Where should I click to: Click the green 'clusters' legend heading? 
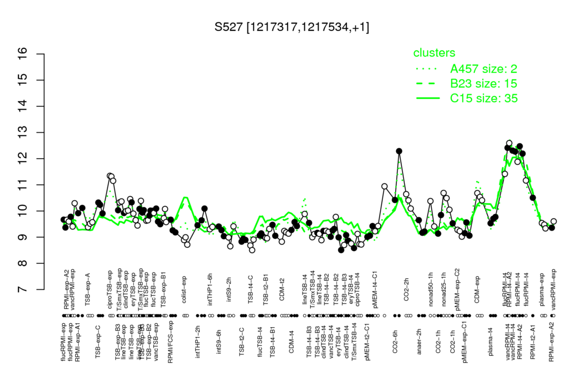point(434,52)
